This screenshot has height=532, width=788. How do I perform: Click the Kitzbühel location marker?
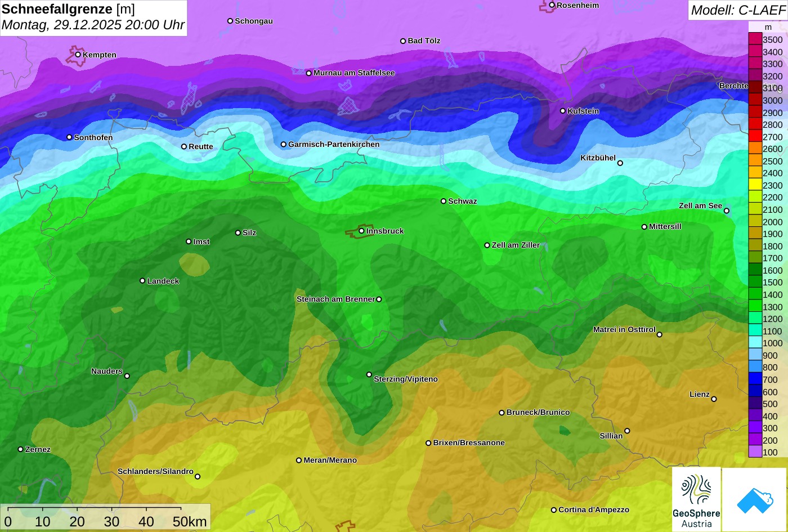[x=620, y=163]
